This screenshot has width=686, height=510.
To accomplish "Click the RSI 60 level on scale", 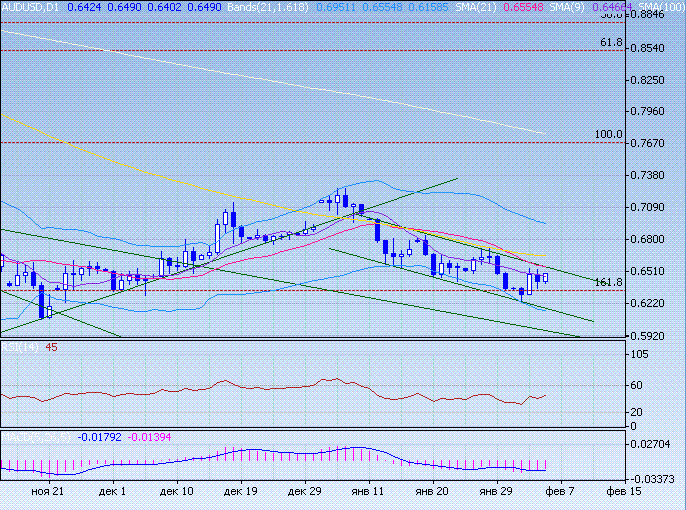I will pos(636,385).
